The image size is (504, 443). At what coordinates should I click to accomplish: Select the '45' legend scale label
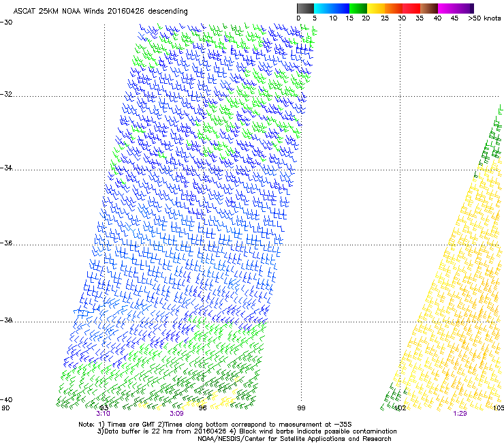tap(454, 18)
